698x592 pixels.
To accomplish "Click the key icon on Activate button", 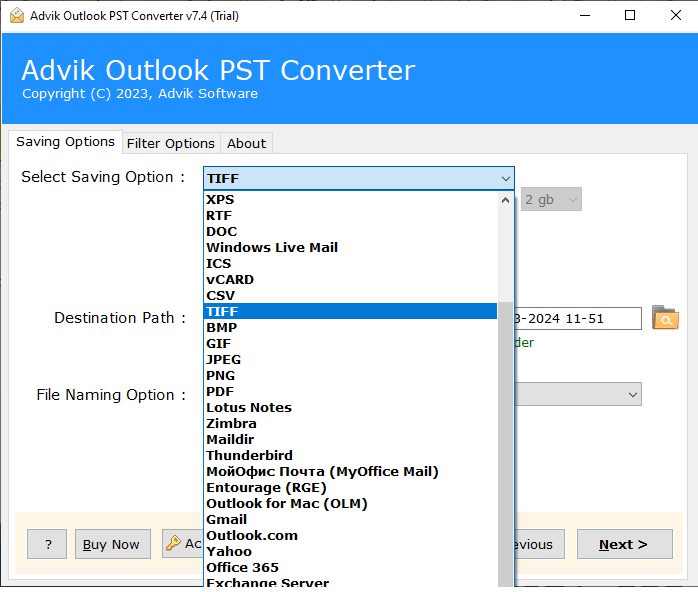I will coord(173,543).
